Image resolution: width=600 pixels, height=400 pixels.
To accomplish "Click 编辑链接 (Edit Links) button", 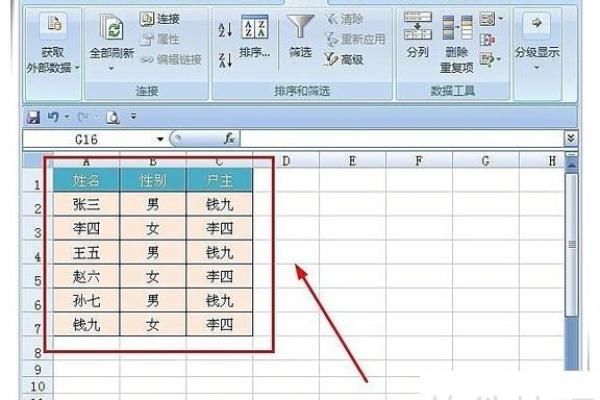I will coord(171,59).
